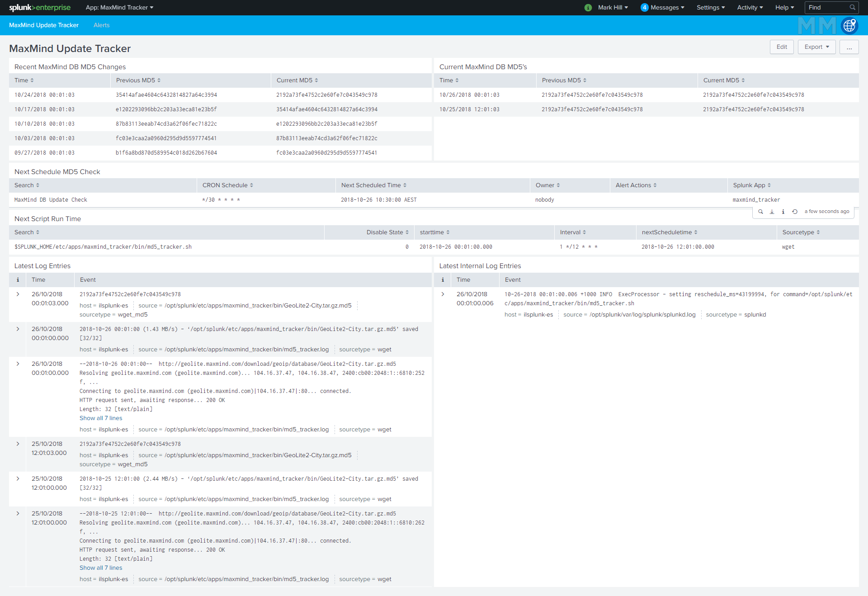Click Show all 7 lines in 25/10/2018 entry
Viewport: 868px width, 596px height.
click(x=101, y=568)
